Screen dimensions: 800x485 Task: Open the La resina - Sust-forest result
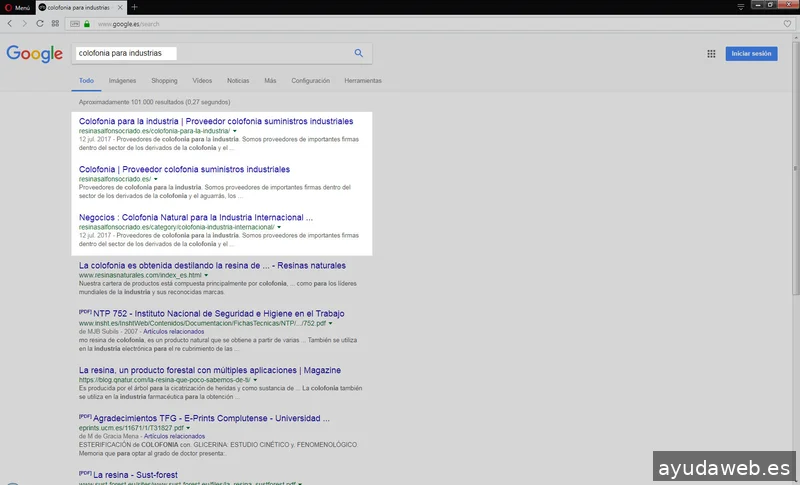click(x=135, y=475)
